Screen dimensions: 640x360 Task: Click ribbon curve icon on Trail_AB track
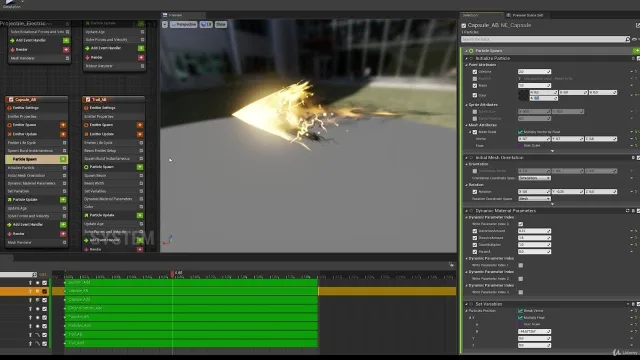[x=38, y=335]
